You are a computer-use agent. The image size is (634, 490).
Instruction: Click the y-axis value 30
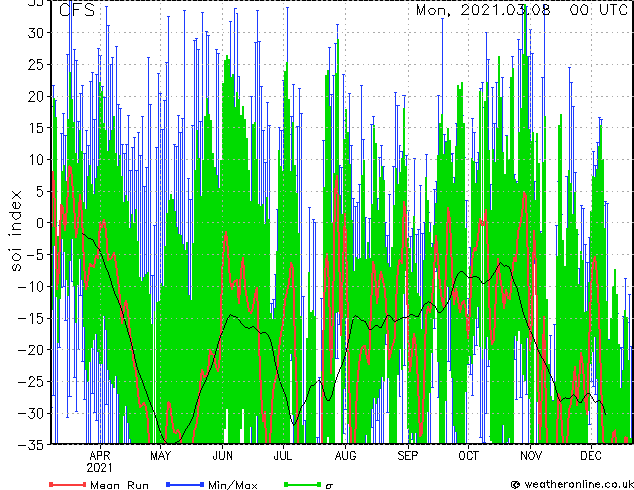[x=36, y=33]
